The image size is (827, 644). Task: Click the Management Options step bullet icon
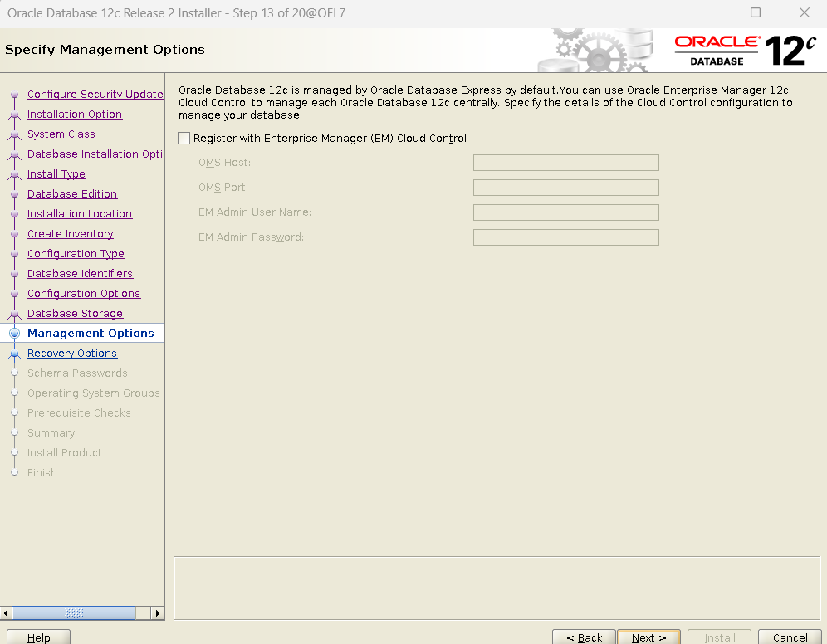(15, 333)
